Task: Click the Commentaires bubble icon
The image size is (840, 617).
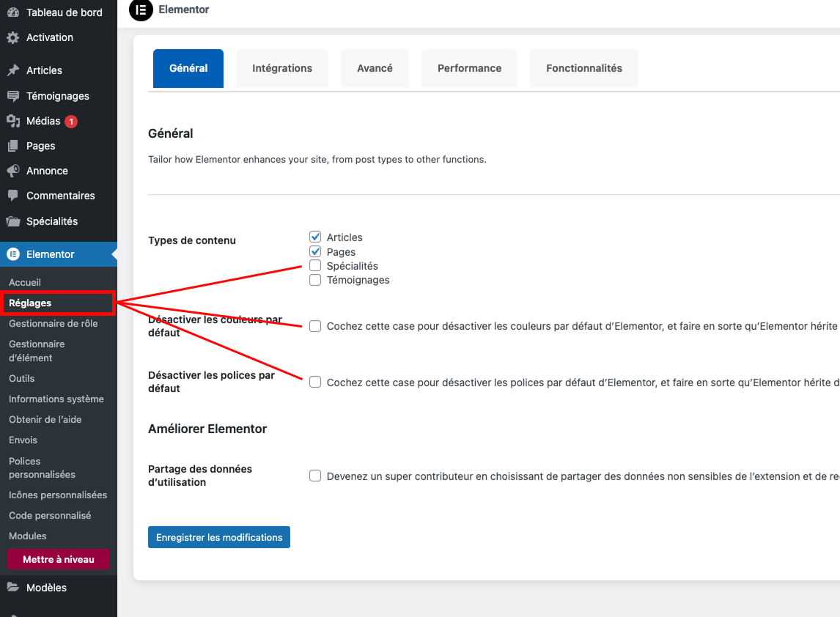Action: pos(13,196)
